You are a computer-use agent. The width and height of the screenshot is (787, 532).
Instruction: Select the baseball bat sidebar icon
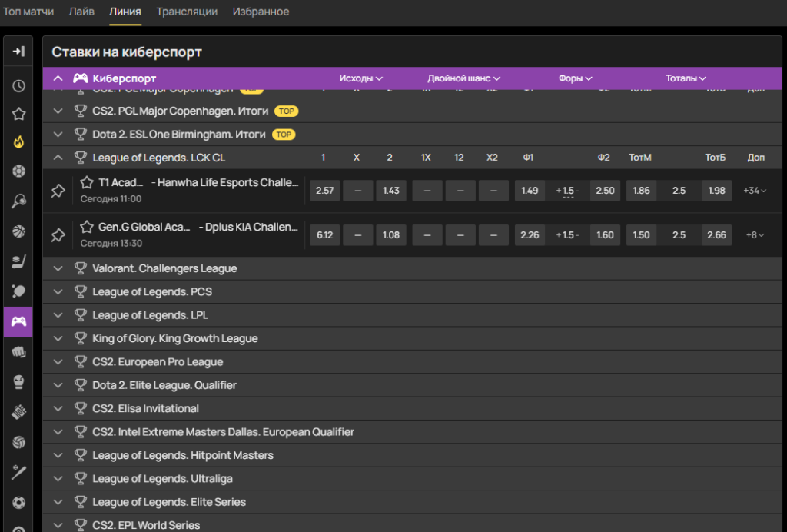pyautogui.click(x=18, y=472)
